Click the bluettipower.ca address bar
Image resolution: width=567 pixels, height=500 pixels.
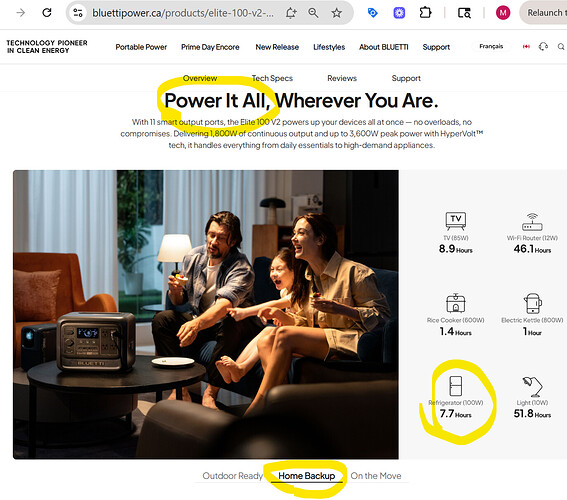183,13
